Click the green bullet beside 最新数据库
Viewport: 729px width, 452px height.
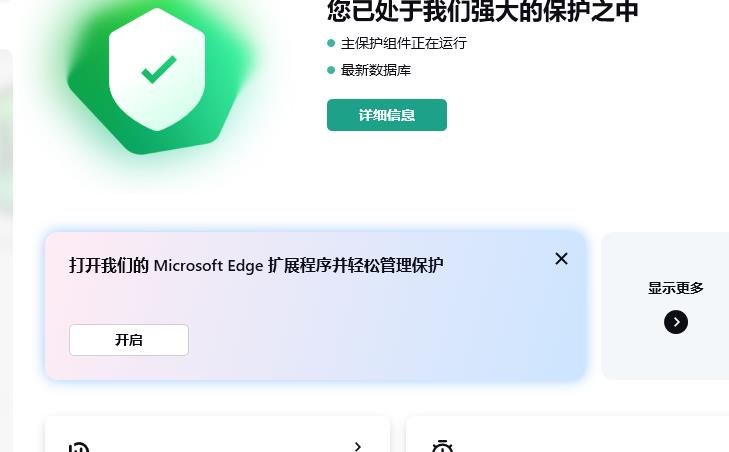(x=331, y=70)
